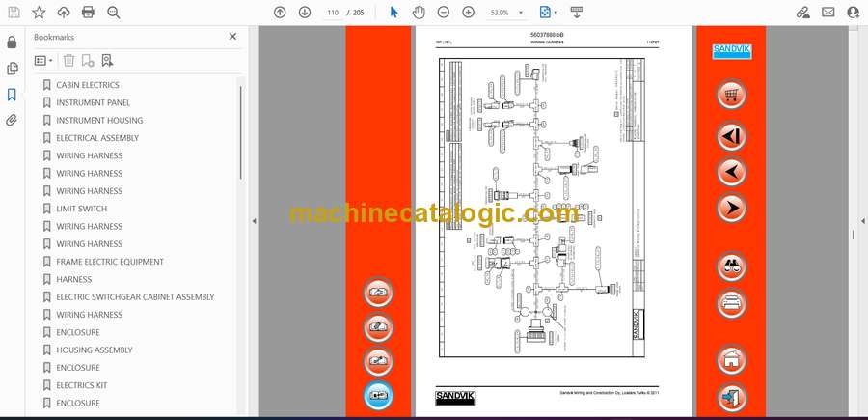The height and width of the screenshot is (420, 868).
Task: Click the third red machine-view round button
Action: 378,361
